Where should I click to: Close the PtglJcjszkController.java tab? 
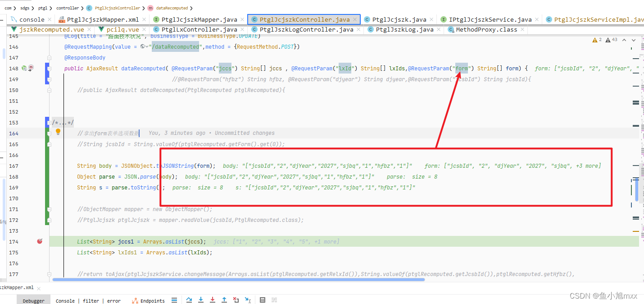355,19
